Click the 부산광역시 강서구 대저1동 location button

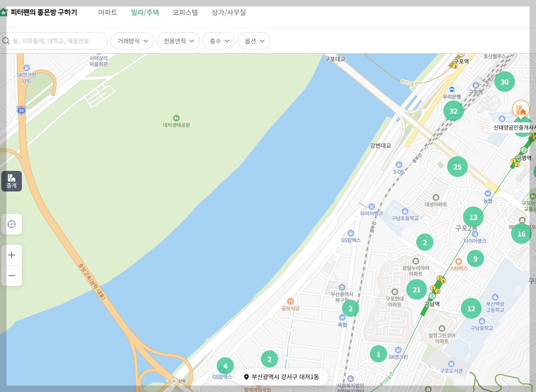(281, 377)
